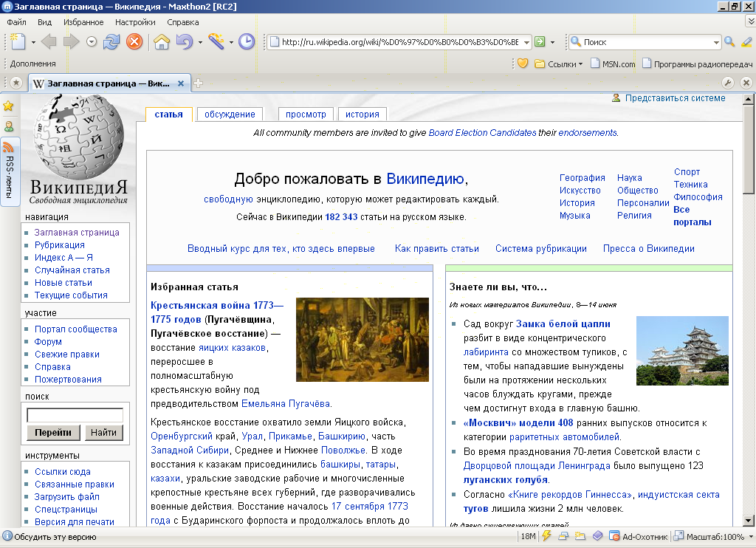Click the highlighter pen icon
The height and width of the screenshot is (548, 756).
(x=747, y=42)
